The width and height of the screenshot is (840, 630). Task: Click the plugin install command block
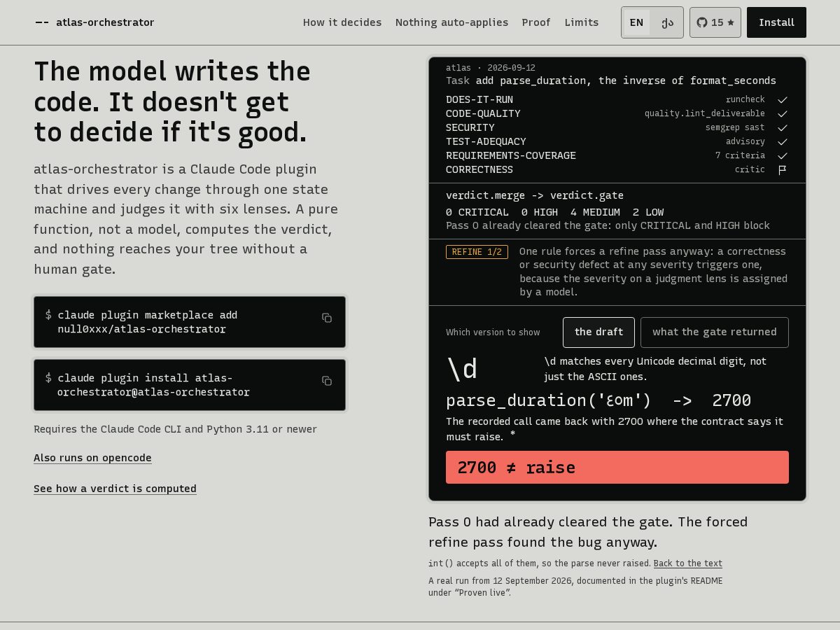(190, 385)
